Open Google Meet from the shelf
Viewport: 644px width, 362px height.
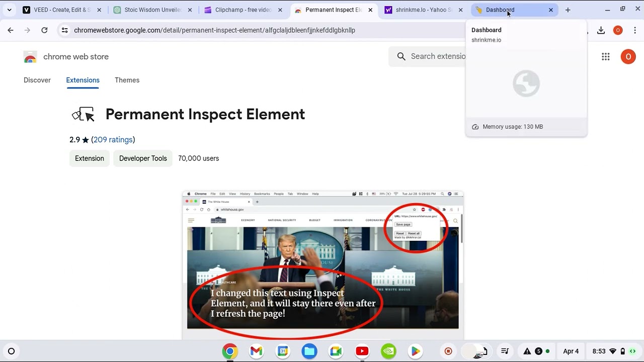click(x=336, y=351)
